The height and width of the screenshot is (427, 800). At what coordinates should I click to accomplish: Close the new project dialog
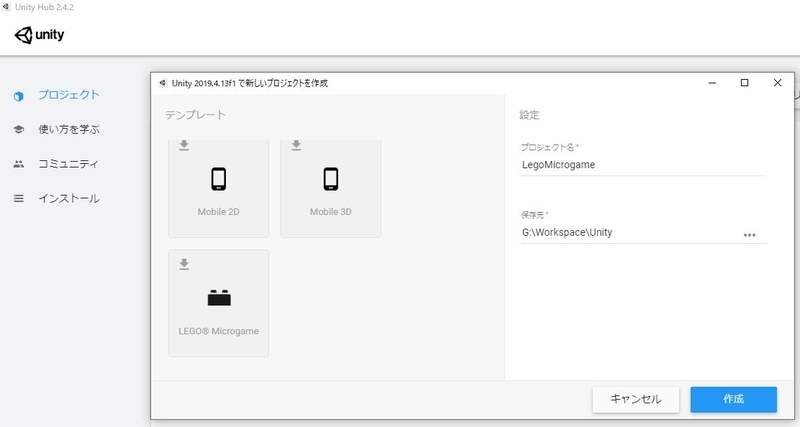[x=778, y=83]
